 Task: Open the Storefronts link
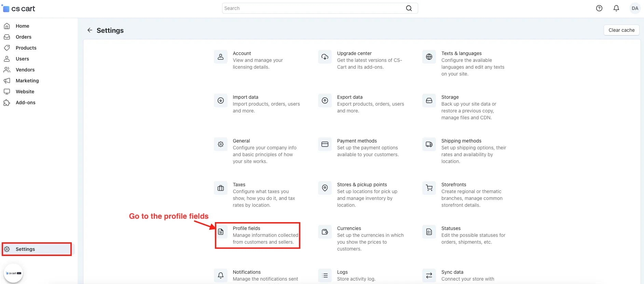[x=454, y=185]
